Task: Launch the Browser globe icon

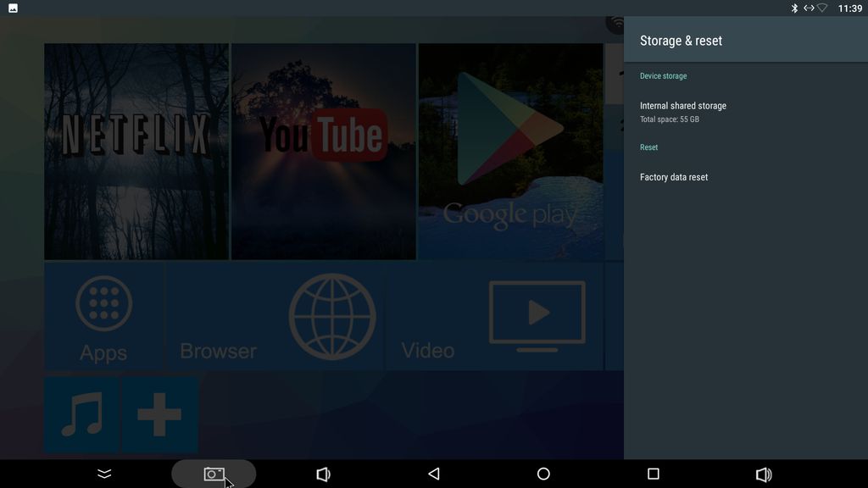Action: point(331,317)
